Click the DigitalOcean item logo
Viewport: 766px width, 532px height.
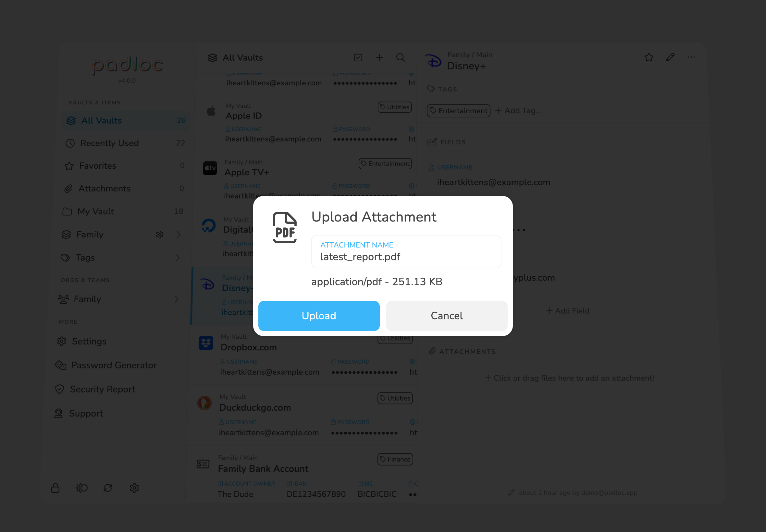click(208, 226)
